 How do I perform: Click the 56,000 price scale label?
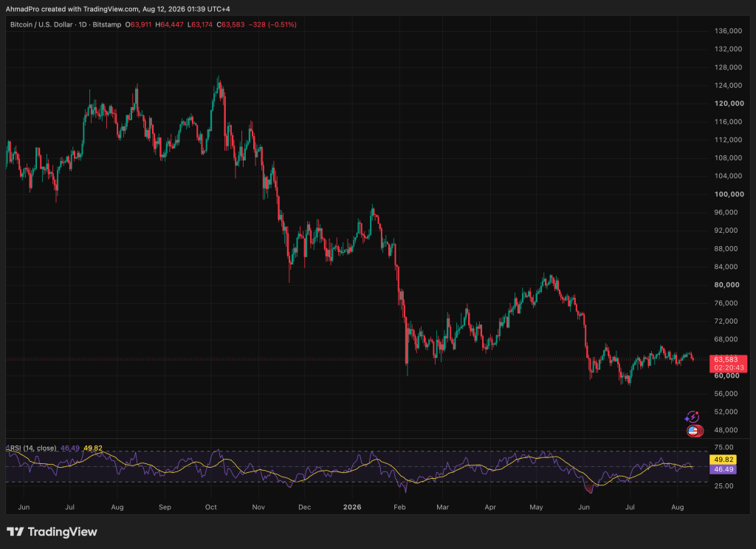click(726, 394)
